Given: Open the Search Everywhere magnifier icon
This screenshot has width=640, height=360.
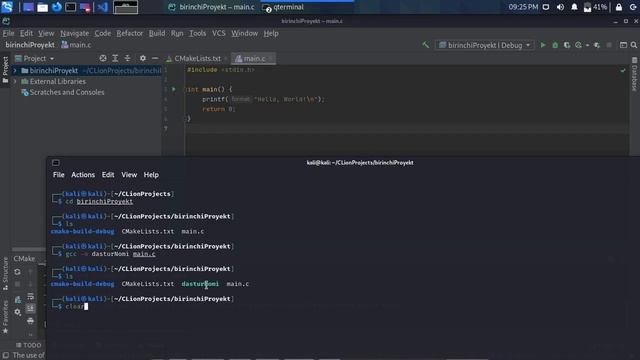Looking at the screenshot, I should [633, 45].
